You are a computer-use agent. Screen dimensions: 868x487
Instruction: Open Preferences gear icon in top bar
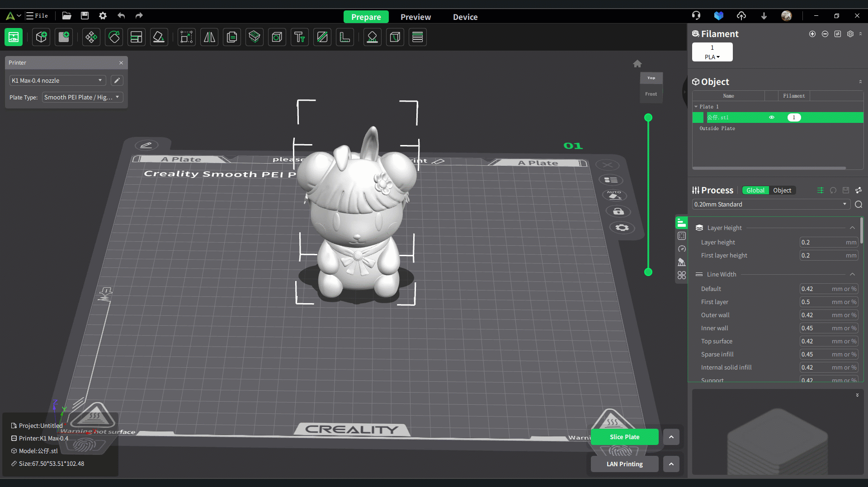pos(103,16)
